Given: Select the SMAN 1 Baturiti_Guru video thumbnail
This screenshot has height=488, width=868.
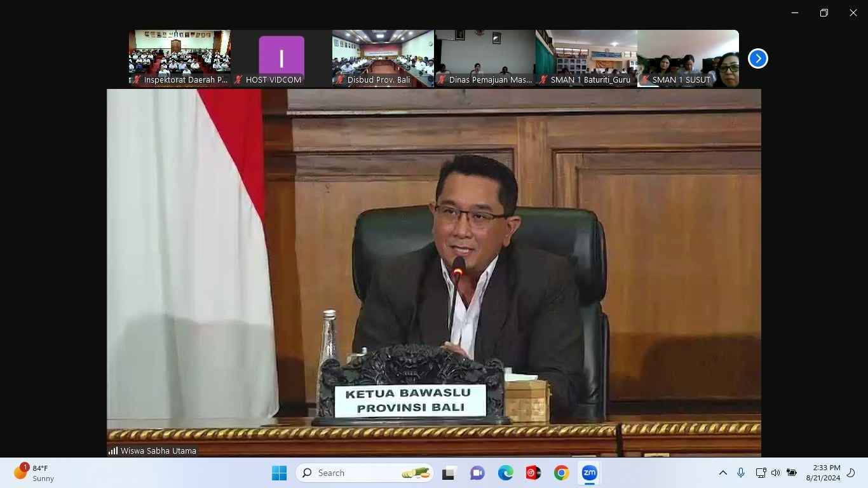Looking at the screenshot, I should [587, 58].
